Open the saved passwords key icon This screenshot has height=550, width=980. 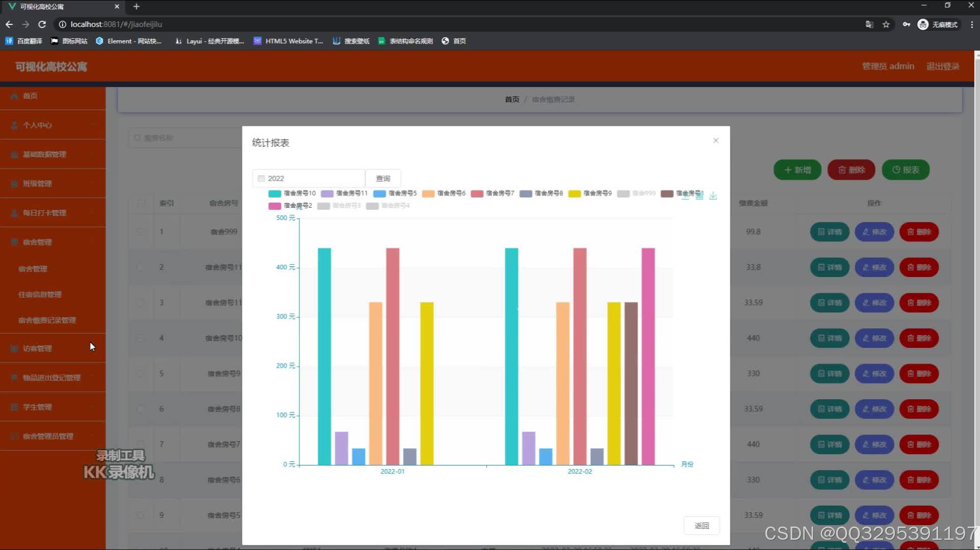[906, 24]
